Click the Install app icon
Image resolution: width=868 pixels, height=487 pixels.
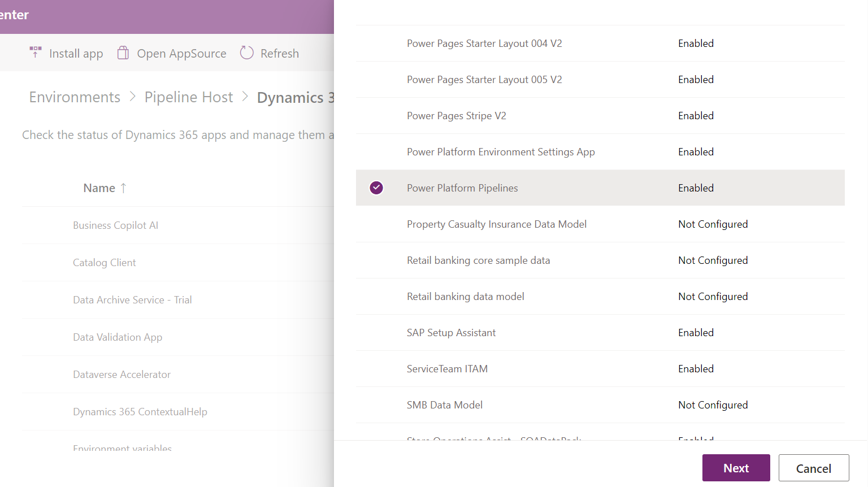coord(34,52)
